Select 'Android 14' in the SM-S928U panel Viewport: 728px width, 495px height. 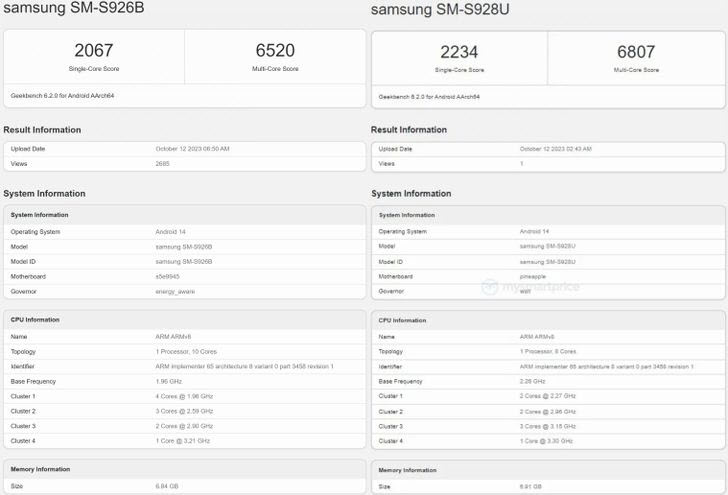click(x=534, y=231)
